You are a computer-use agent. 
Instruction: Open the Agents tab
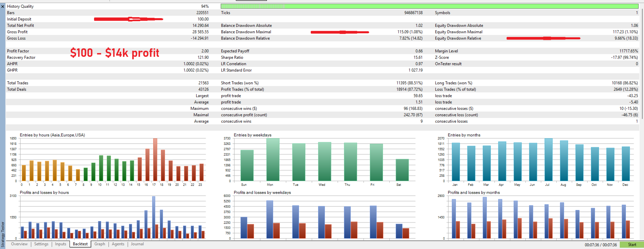tap(118, 244)
